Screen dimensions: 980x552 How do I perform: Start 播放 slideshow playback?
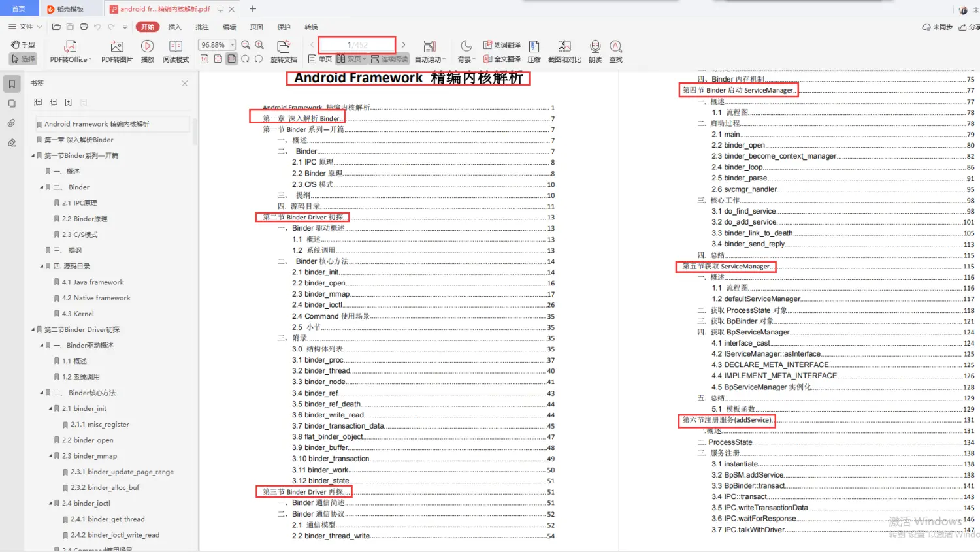(x=148, y=52)
